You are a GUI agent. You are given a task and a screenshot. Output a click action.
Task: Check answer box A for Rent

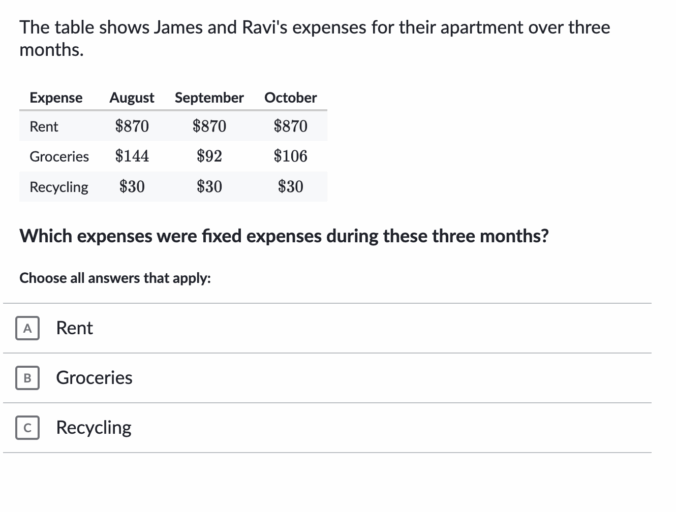27,328
